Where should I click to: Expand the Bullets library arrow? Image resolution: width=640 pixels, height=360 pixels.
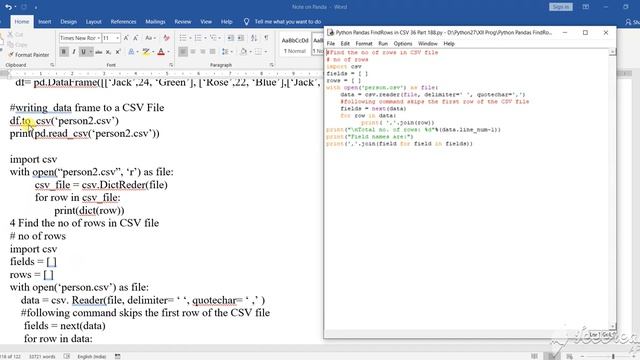(190, 38)
